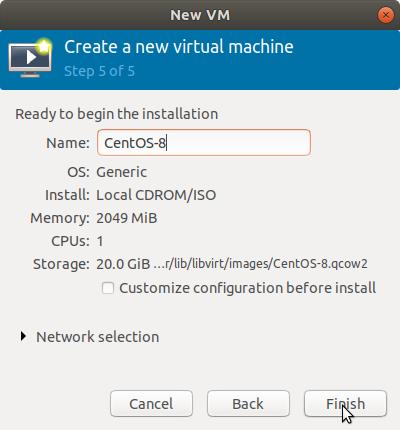Close the New VM dialog window
The height and width of the screenshot is (430, 400).
tap(386, 15)
